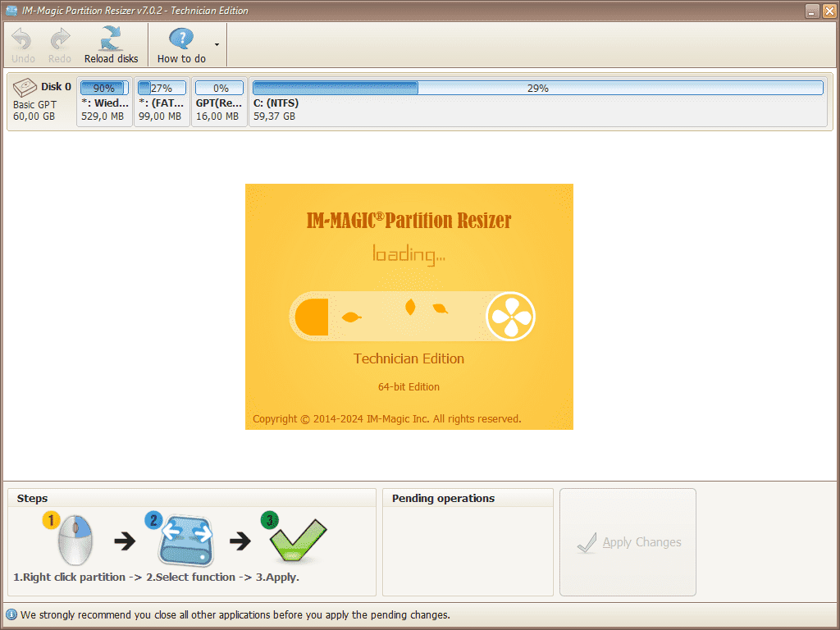Click the 60,00 GB disk size text

pyautogui.click(x=34, y=116)
